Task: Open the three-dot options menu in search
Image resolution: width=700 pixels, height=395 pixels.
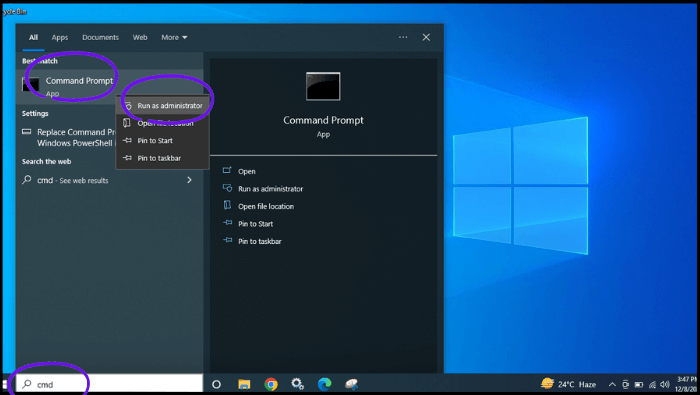Action: (403, 37)
